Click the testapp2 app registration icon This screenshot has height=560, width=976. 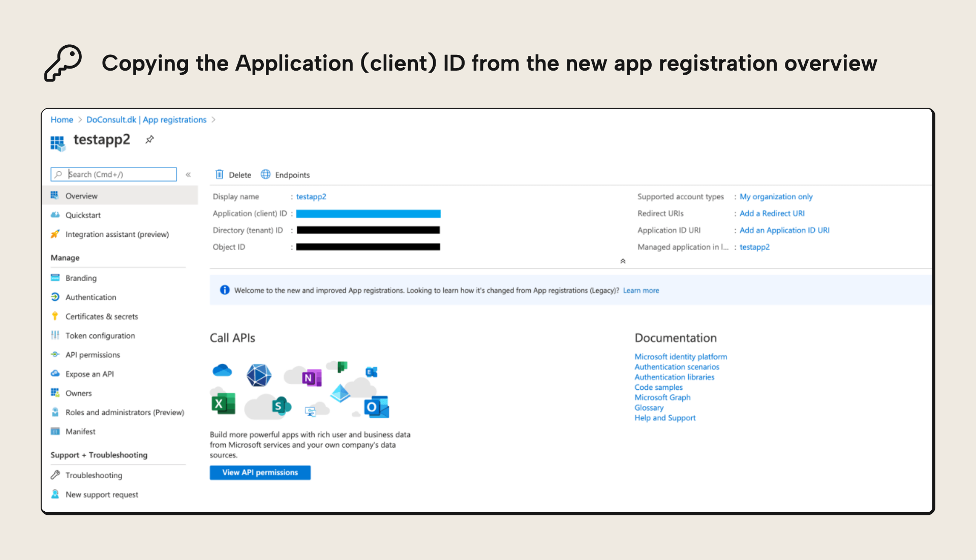(58, 143)
